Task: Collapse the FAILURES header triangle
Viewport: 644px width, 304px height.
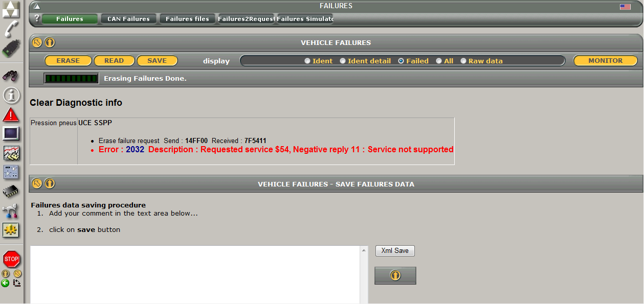Action: click(x=37, y=7)
